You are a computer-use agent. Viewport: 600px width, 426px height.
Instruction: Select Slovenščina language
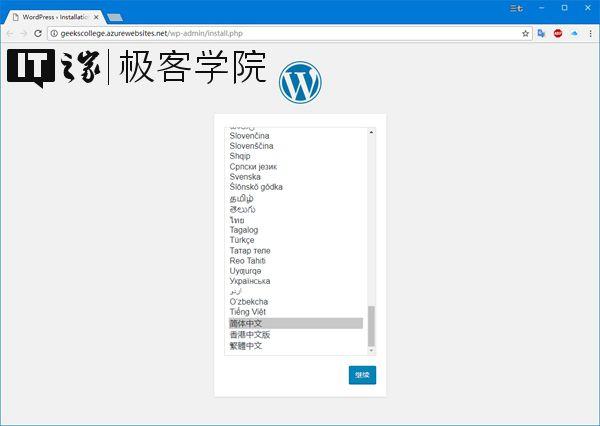[251, 146]
